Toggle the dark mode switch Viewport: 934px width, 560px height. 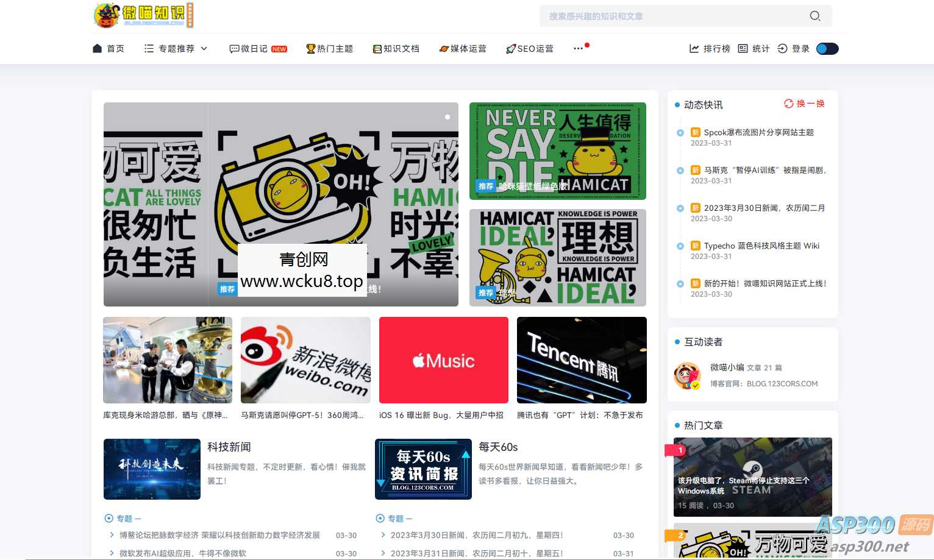(x=827, y=49)
